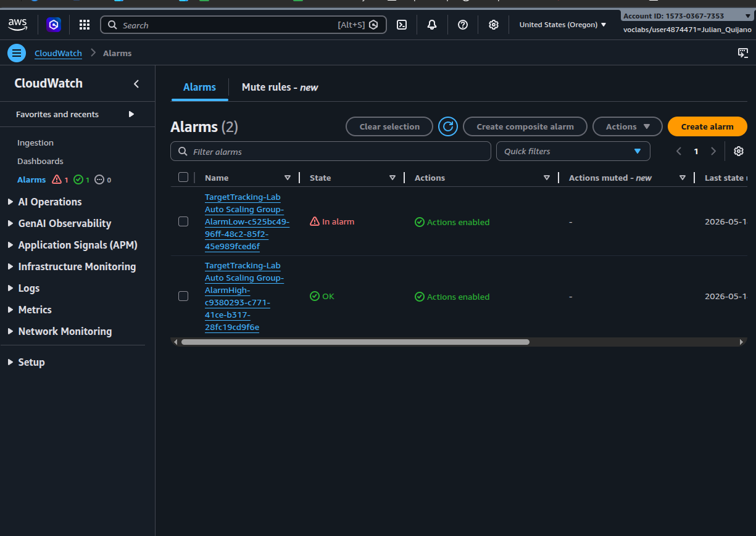Screen dimensions: 756x536
Task: Click the voclabs user name text
Action: [687, 30]
